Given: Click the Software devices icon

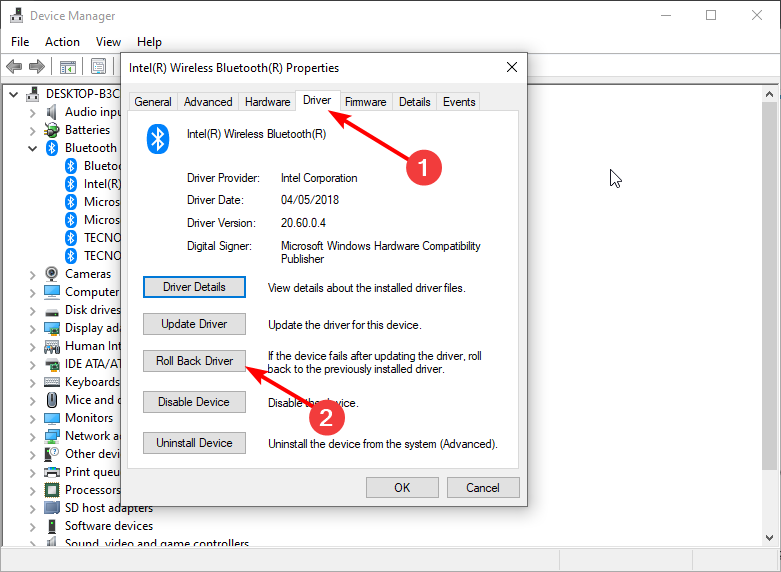Looking at the screenshot, I should [52, 526].
